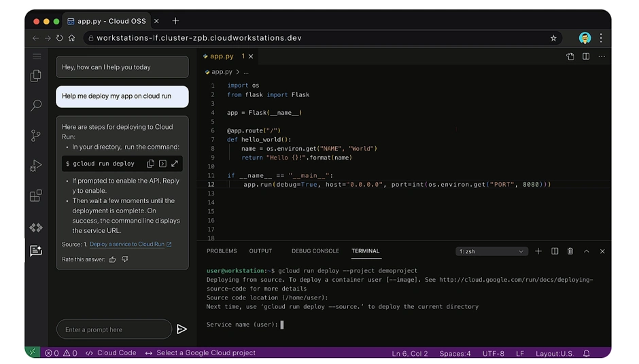Open changes icon in editor toolbar
Screen dimensions: 639x364
[x=570, y=56]
